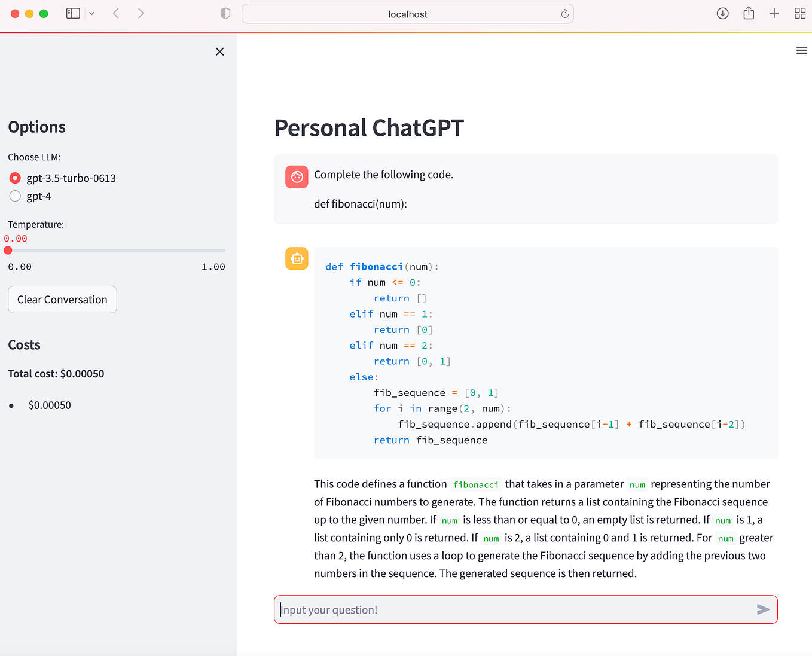Click the robot assistant avatar icon

297,258
